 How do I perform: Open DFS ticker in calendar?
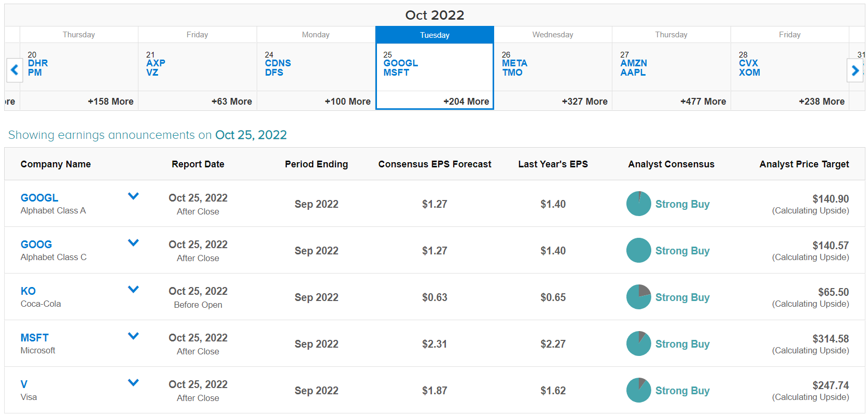pos(274,73)
